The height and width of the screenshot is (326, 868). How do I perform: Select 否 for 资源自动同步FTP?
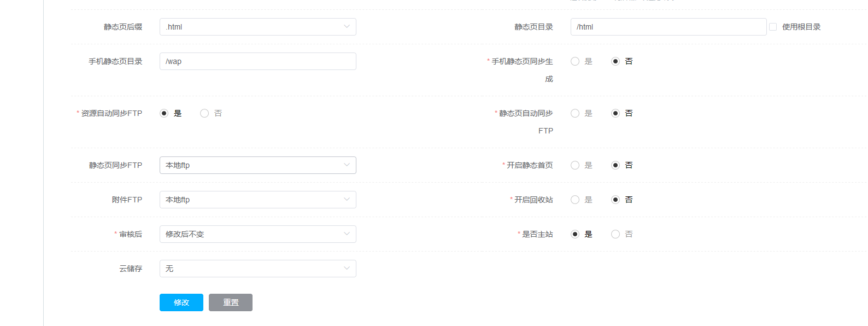click(x=204, y=113)
